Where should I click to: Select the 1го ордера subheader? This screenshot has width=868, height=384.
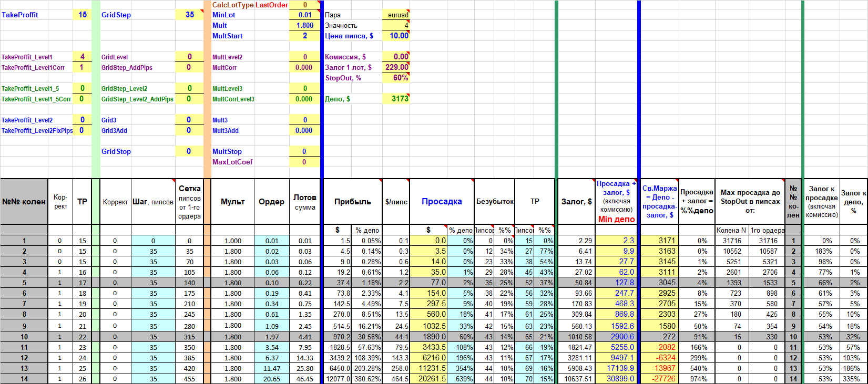(767, 230)
